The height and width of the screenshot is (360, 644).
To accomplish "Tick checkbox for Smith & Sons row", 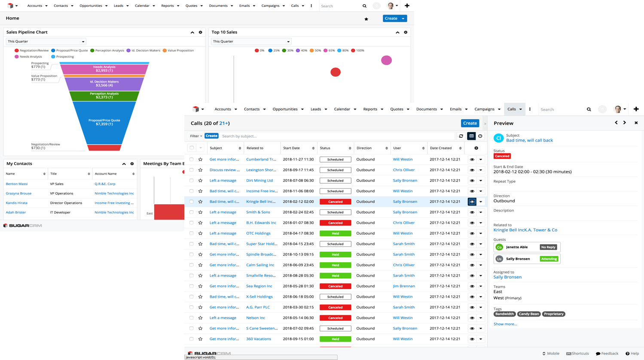I will 192,212.
